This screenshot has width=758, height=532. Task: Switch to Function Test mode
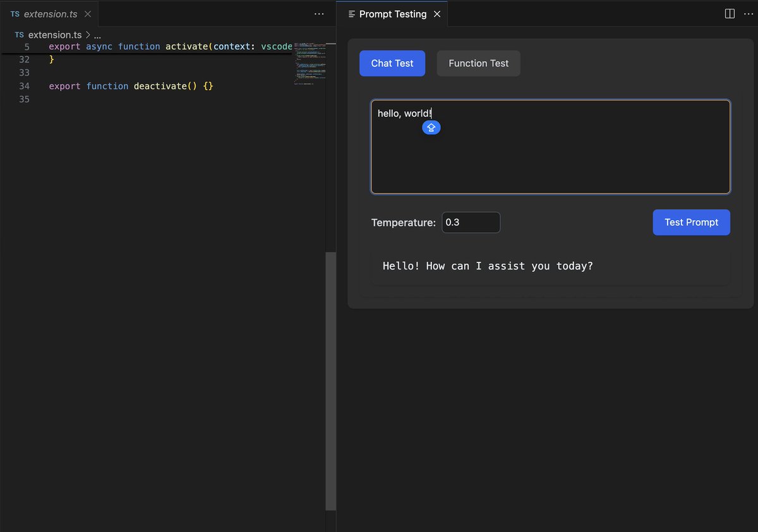click(x=478, y=63)
